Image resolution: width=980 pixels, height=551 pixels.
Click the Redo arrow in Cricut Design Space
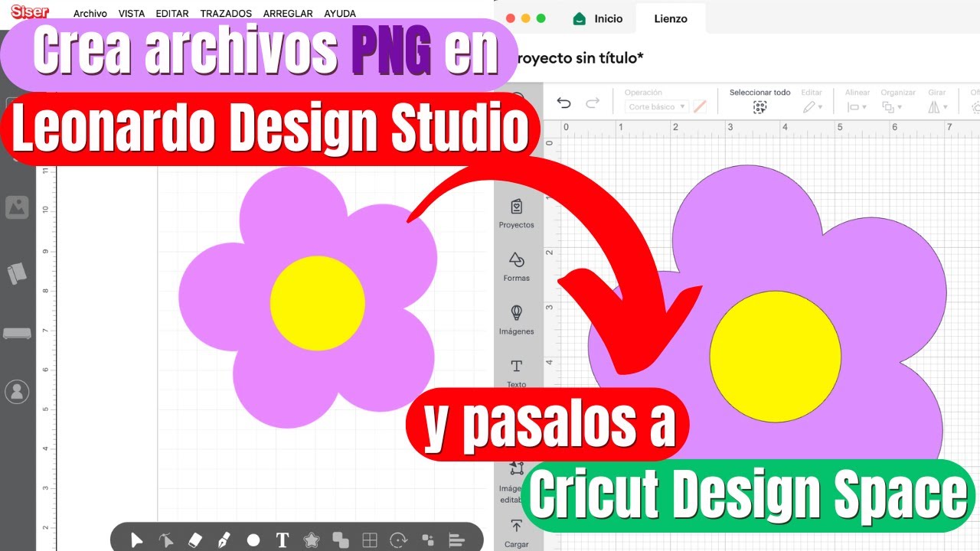point(592,104)
